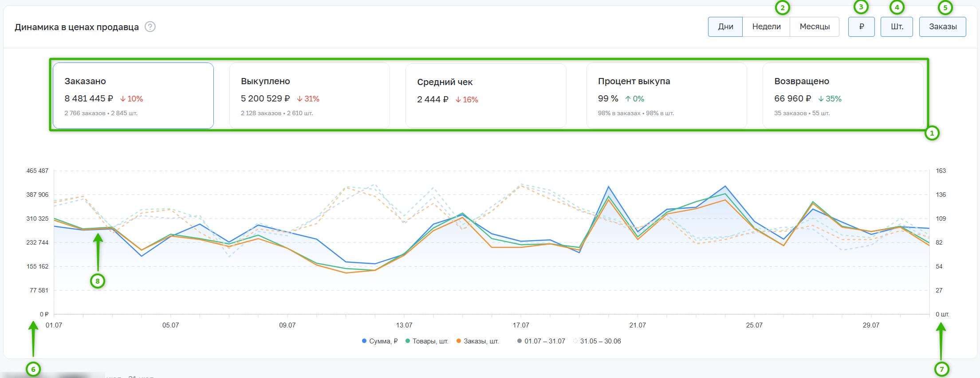Select the Заказано metric card title
Screen dimensions: 980x378
click(85, 81)
